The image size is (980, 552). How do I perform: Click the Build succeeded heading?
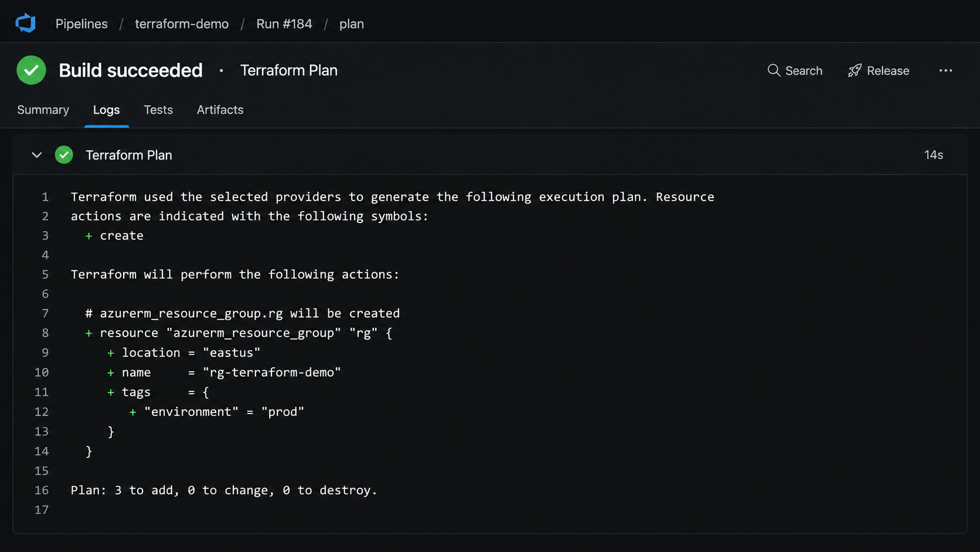131,70
